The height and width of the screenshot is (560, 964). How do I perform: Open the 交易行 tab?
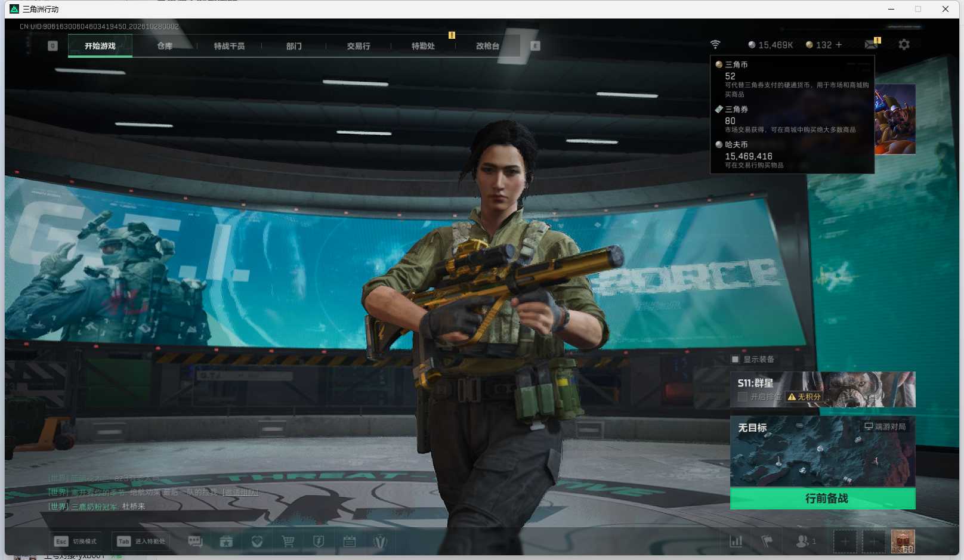point(359,46)
